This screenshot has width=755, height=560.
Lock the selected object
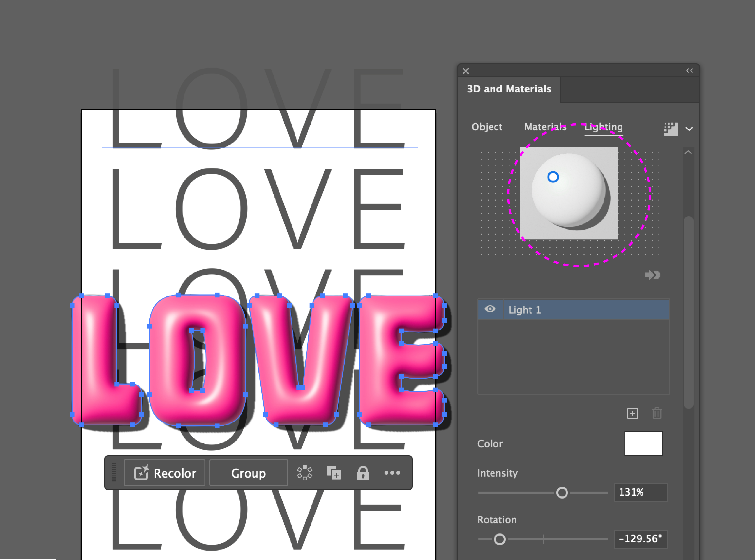pyautogui.click(x=363, y=473)
